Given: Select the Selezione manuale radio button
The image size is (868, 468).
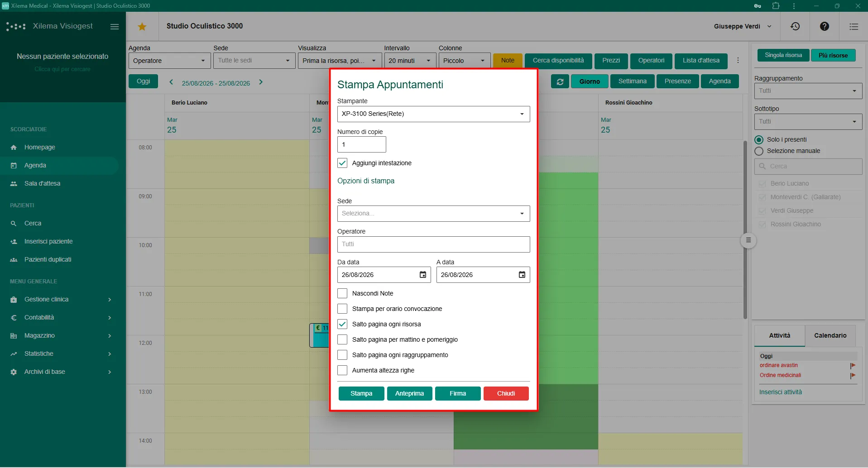Looking at the screenshot, I should 759,151.
